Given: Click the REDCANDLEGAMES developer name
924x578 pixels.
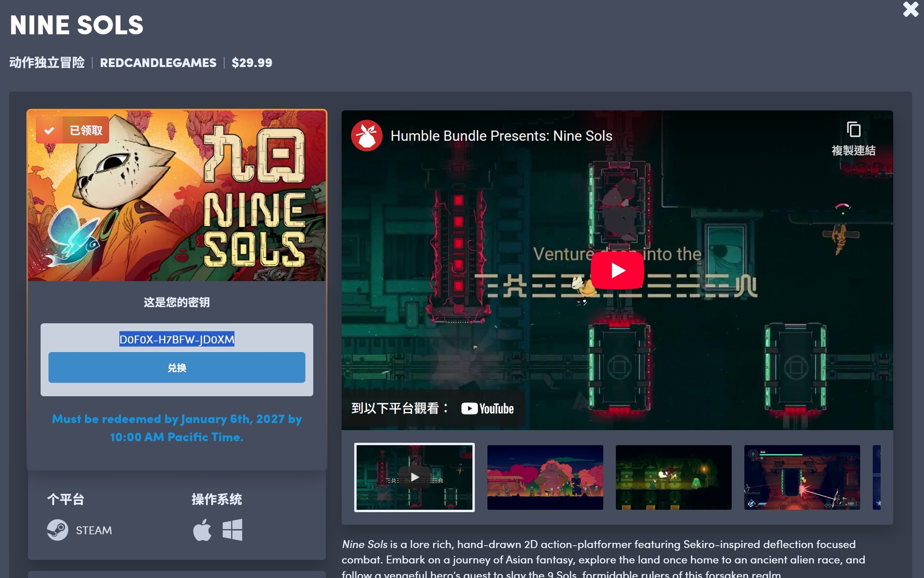Looking at the screenshot, I should pos(158,63).
